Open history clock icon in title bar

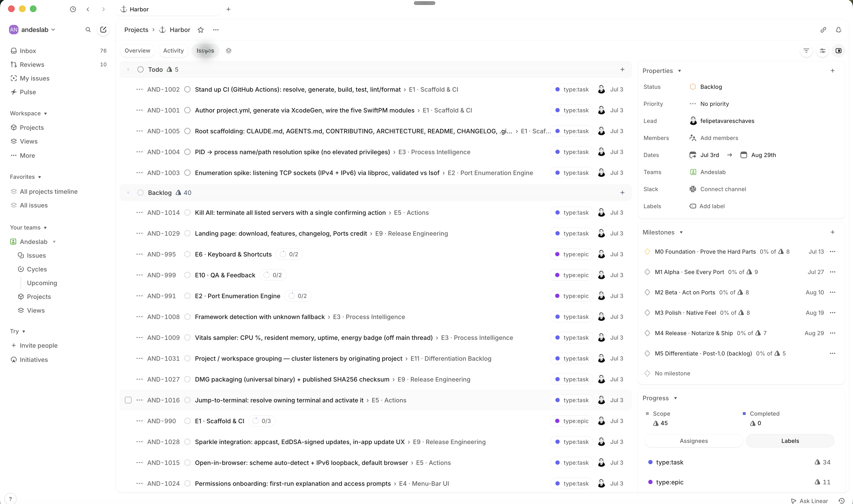click(73, 9)
